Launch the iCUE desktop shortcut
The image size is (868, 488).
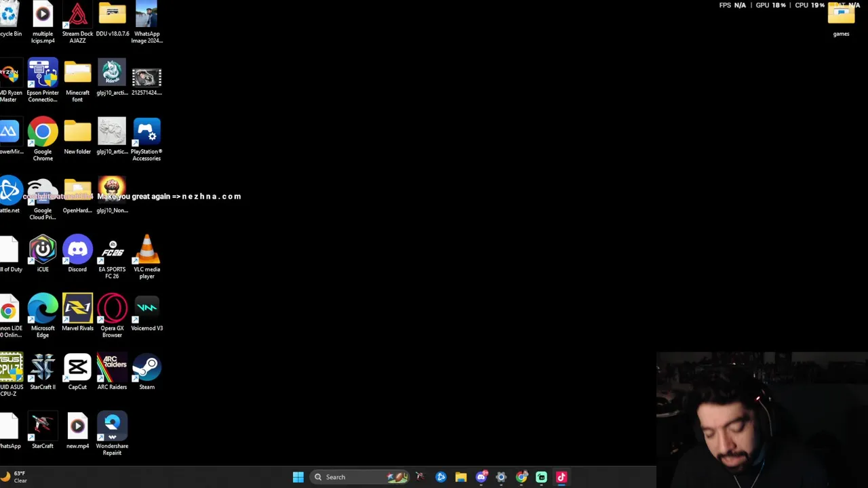43,254
